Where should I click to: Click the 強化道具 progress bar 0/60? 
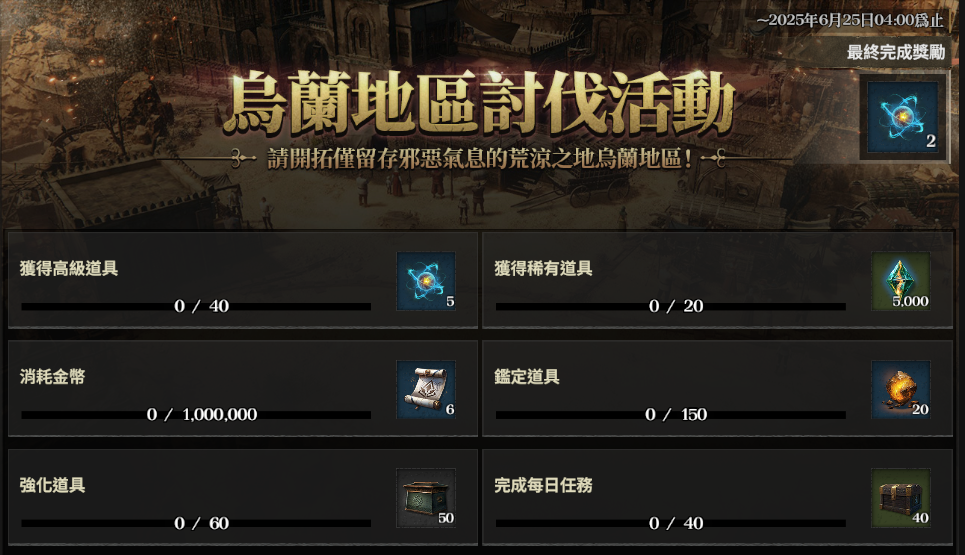(196, 523)
